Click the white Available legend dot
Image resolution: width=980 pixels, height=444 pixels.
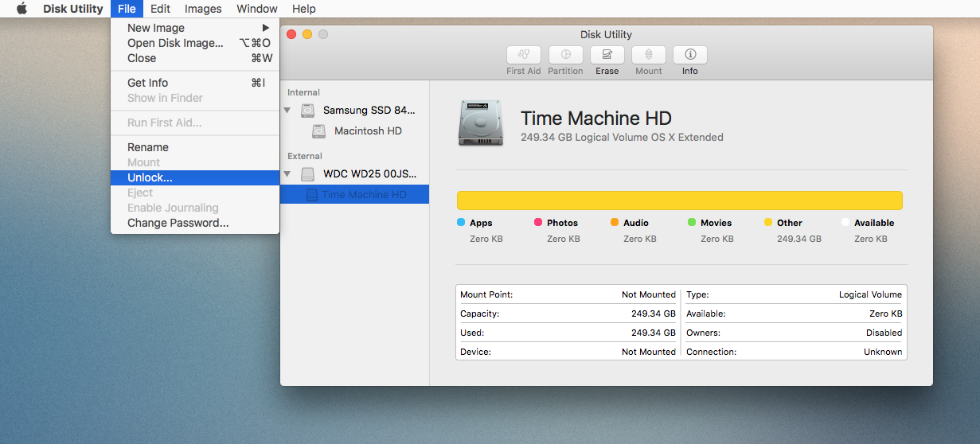(845, 223)
